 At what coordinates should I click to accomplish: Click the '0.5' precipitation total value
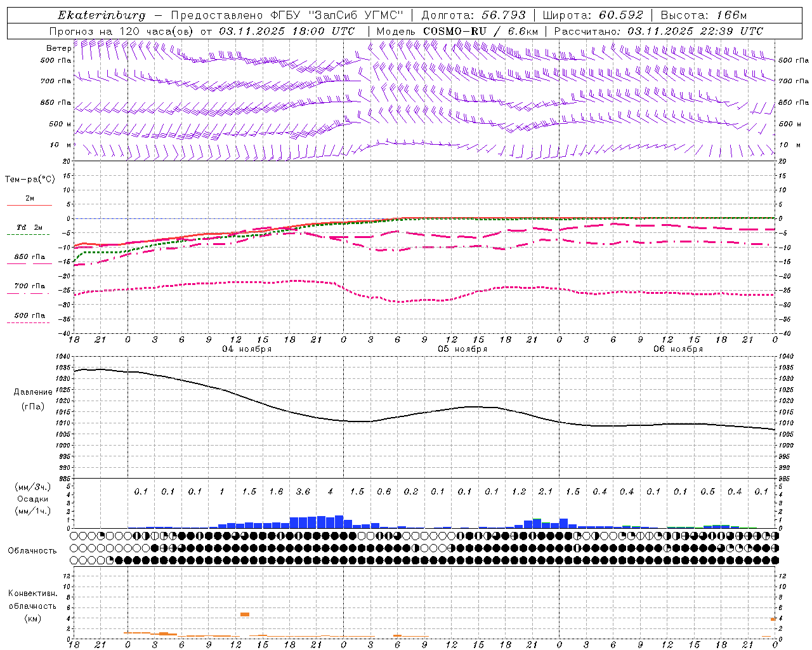click(708, 491)
